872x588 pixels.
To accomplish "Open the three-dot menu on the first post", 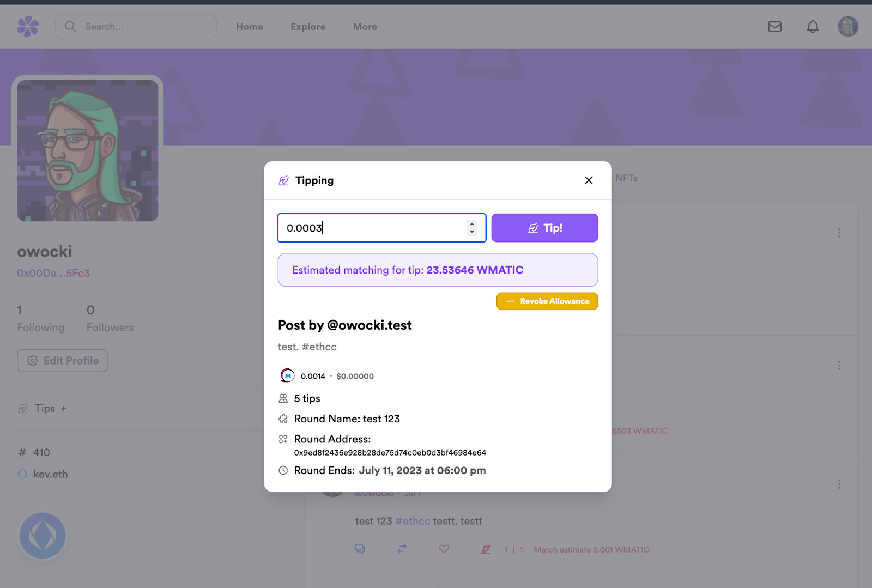I will [x=839, y=233].
